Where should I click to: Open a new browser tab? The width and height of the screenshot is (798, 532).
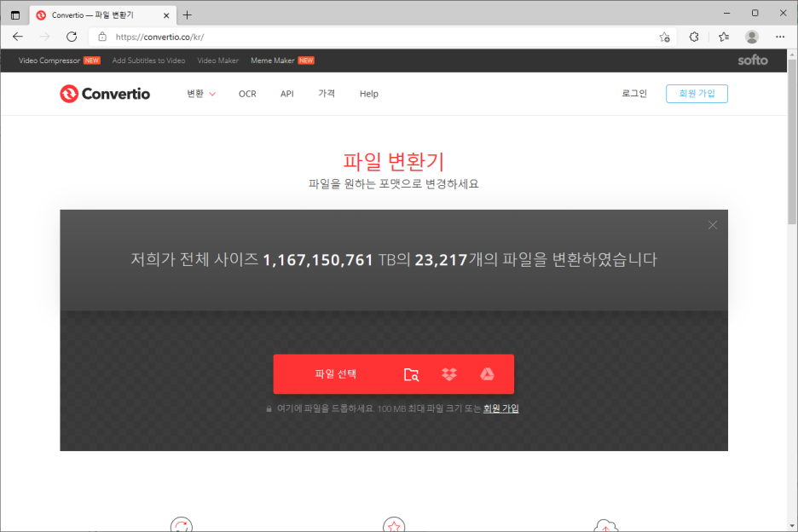click(x=188, y=15)
